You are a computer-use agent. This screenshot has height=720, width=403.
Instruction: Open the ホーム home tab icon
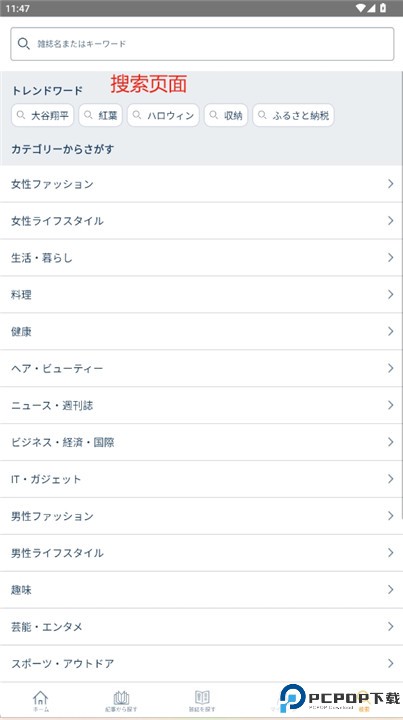[x=40, y=698]
